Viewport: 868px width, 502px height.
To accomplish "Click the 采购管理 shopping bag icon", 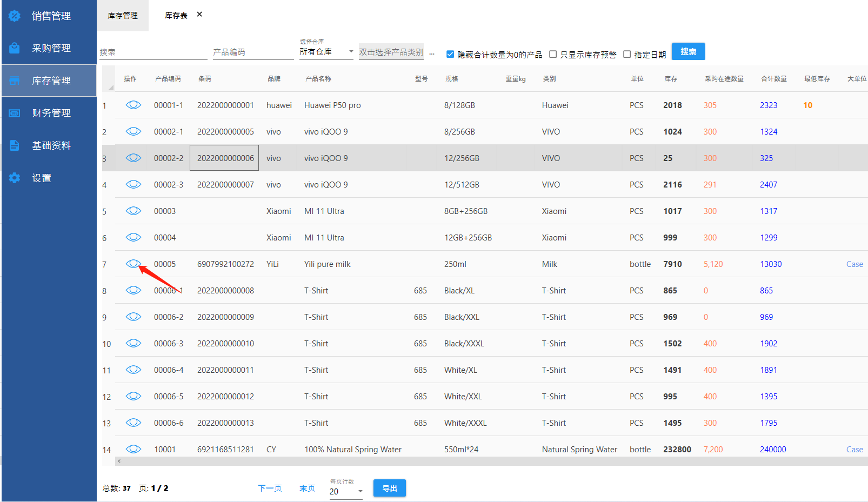I will point(15,48).
